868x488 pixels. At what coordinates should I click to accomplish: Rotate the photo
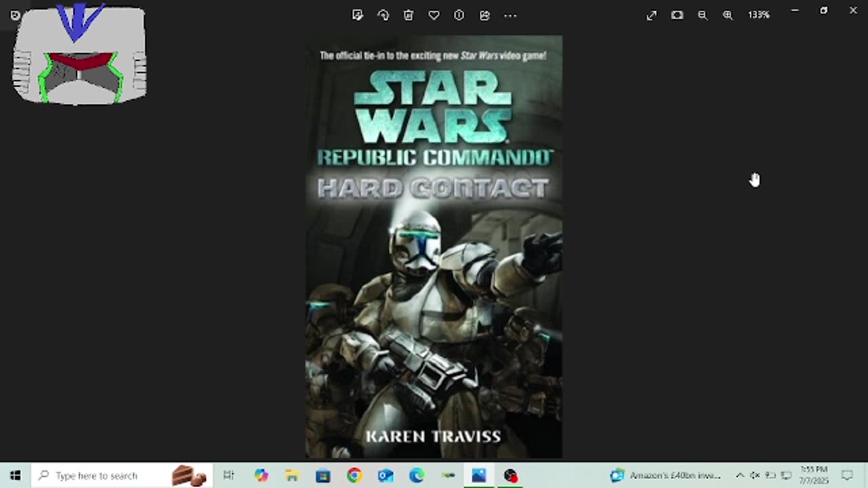pos(383,15)
